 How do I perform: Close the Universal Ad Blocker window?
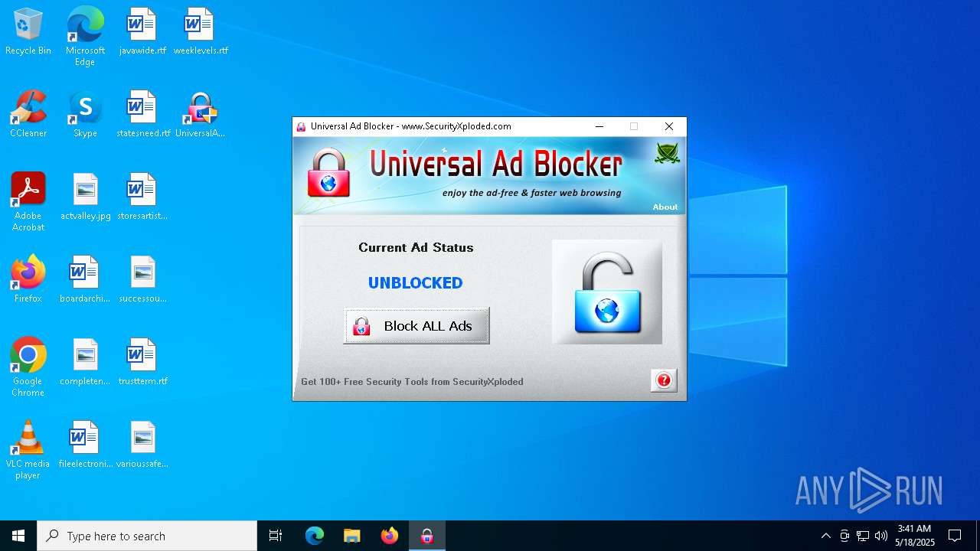tap(668, 126)
